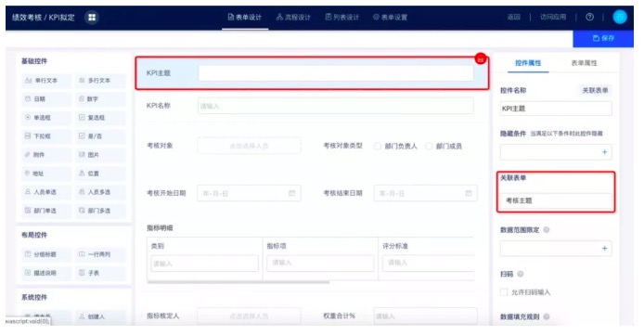644x335 pixels.
Task: Click the 考核结束日期 date input
Action: click(426, 193)
